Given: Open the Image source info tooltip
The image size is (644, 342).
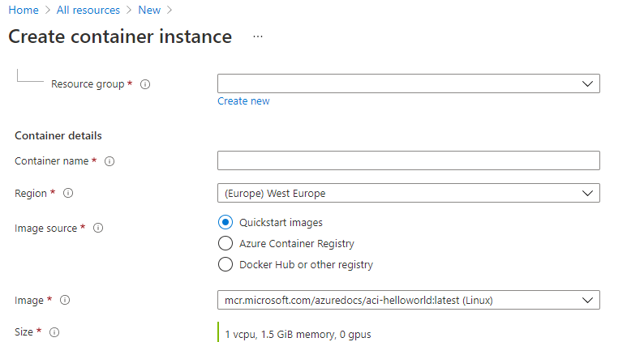Looking at the screenshot, I should (x=98, y=228).
